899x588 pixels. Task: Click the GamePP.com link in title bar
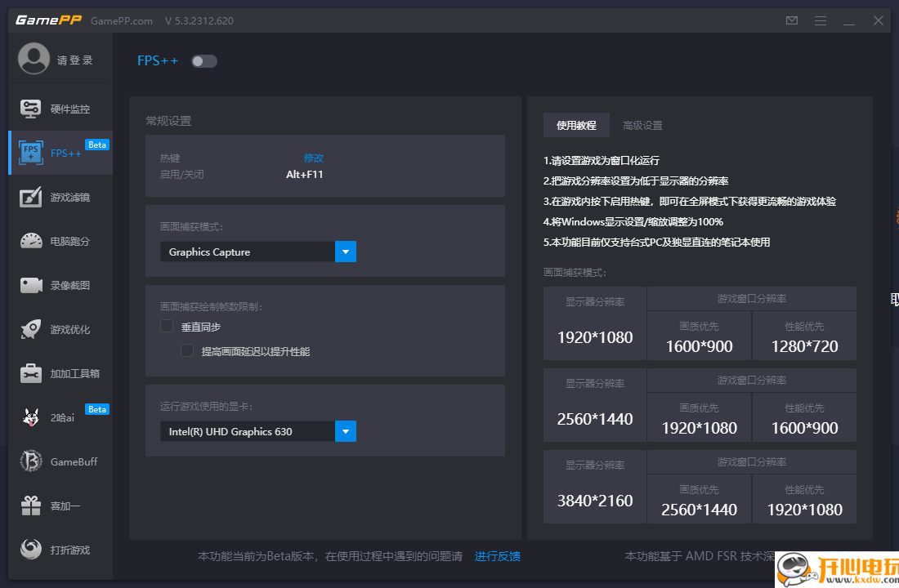pos(122,20)
